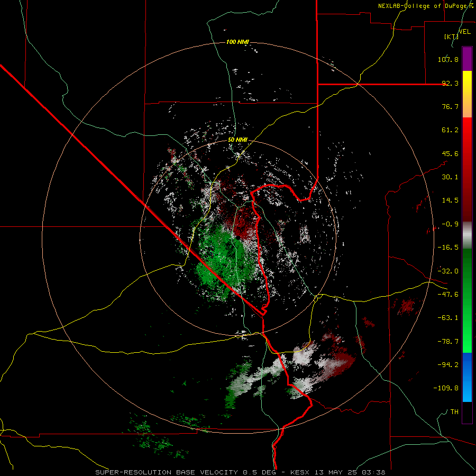Select the 107.8 value on velocity scale
Screen dimensions: 476x476
(448, 59)
